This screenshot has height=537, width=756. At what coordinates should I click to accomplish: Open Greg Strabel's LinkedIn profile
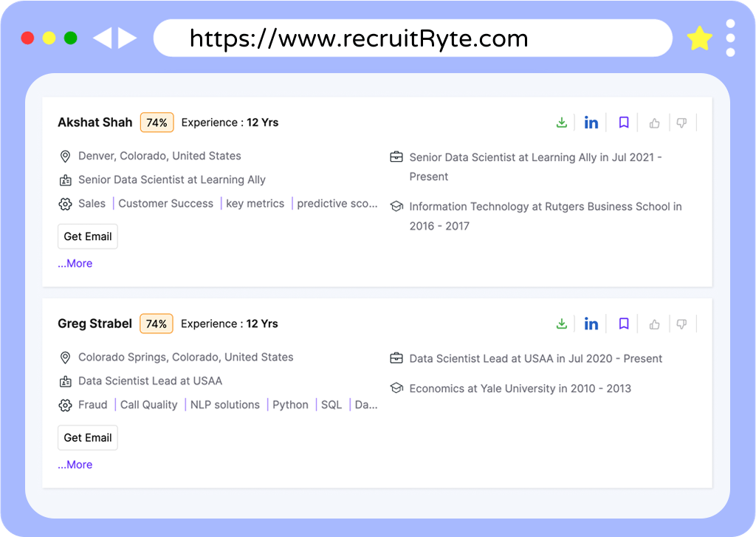click(591, 324)
